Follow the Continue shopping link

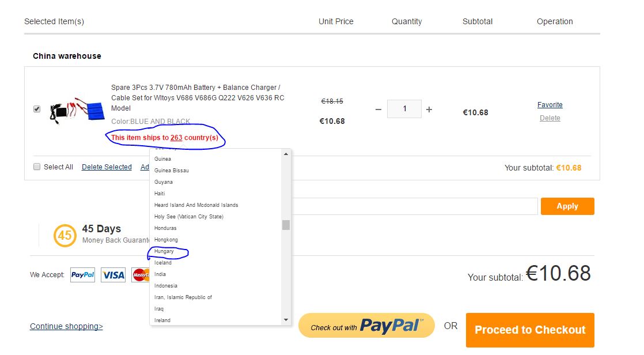click(66, 326)
